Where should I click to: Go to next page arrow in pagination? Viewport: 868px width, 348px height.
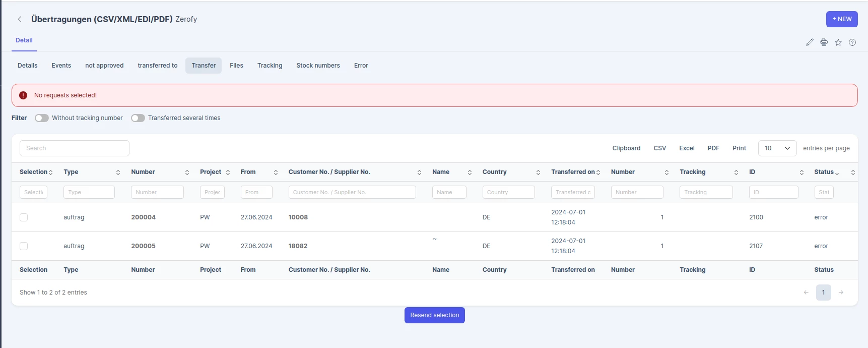coord(841,293)
